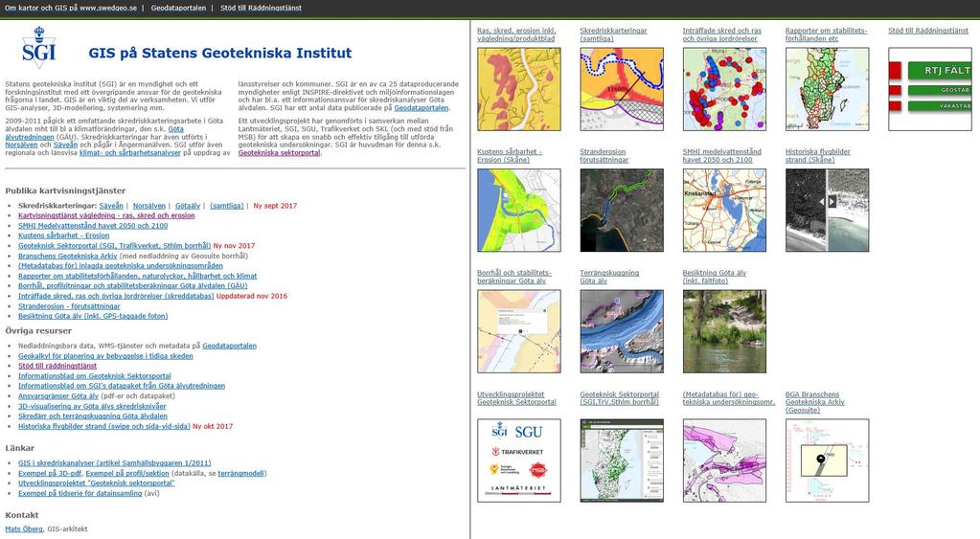Open Kustens sårbarhet - Erosion list link
The height and width of the screenshot is (539, 980).
pos(64,236)
